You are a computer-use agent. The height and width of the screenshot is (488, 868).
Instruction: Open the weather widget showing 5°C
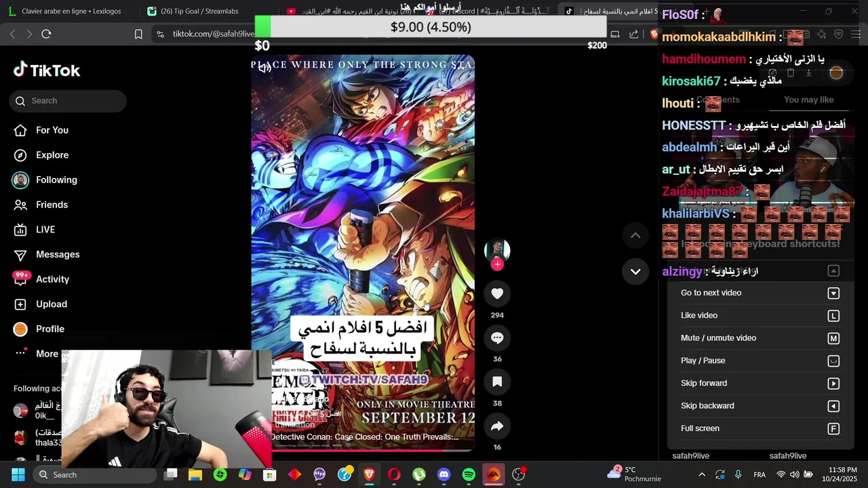633,474
